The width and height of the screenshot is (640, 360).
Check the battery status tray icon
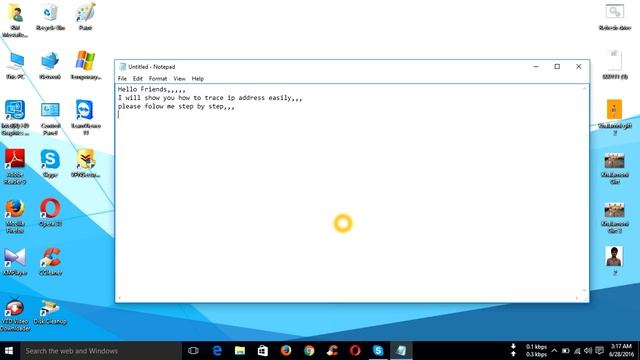tap(566, 351)
